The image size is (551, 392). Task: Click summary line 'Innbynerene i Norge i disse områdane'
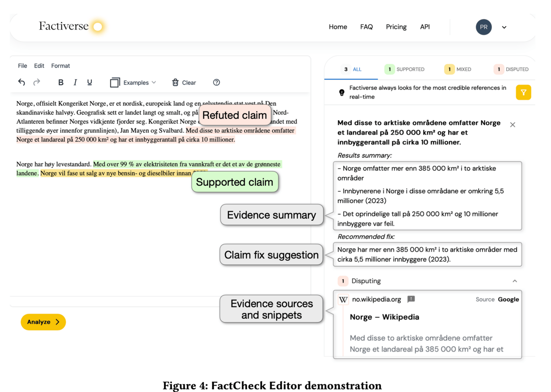[x=420, y=196]
